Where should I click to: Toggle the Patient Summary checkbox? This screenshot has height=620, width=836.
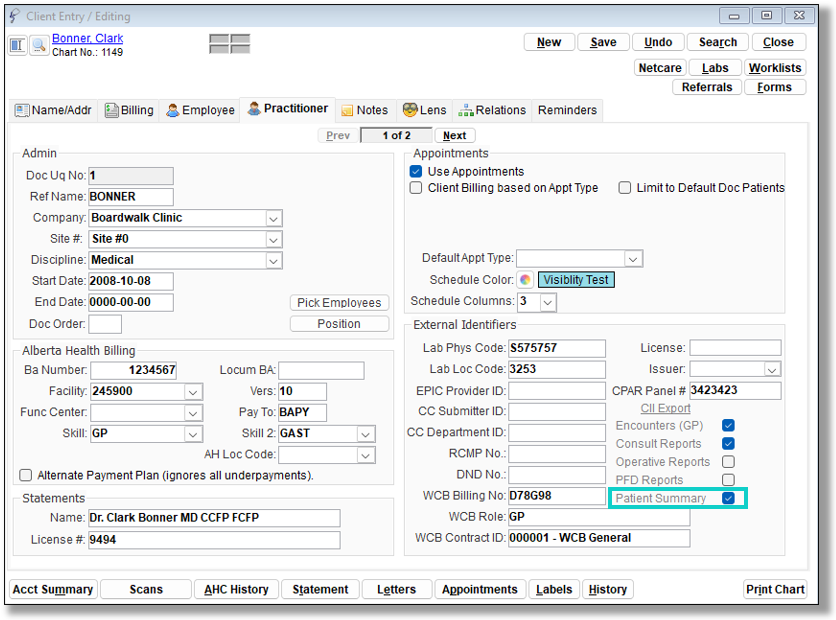coord(729,498)
